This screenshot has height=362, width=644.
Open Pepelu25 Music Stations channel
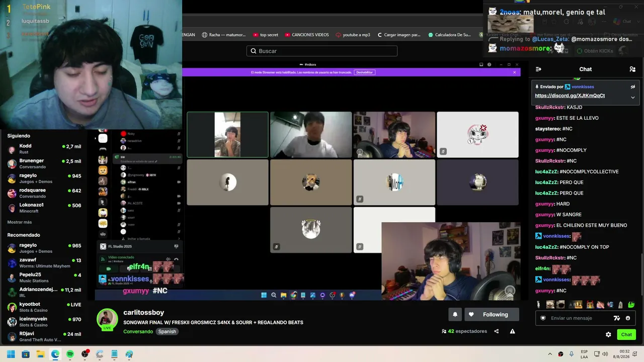[44, 278]
